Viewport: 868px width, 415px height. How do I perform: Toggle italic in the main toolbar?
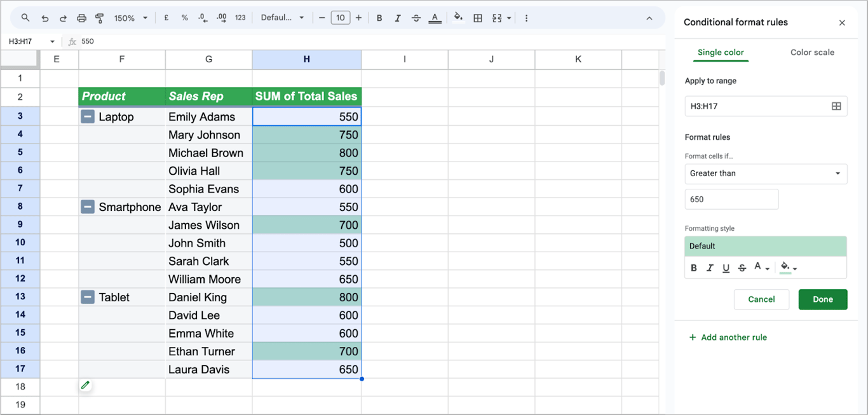pos(398,18)
